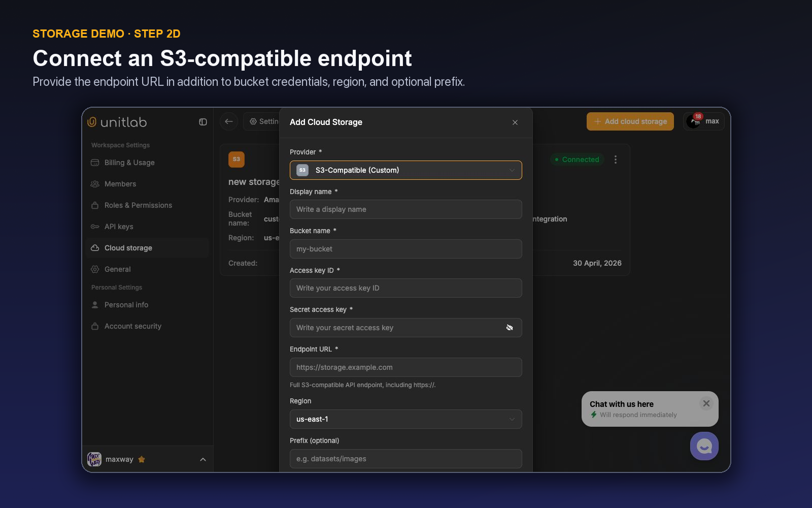Open the max user profile menu
This screenshot has width=812, height=508.
point(704,121)
